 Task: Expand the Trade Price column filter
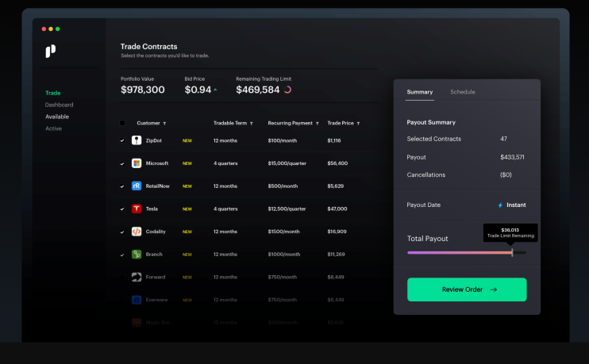(x=358, y=124)
